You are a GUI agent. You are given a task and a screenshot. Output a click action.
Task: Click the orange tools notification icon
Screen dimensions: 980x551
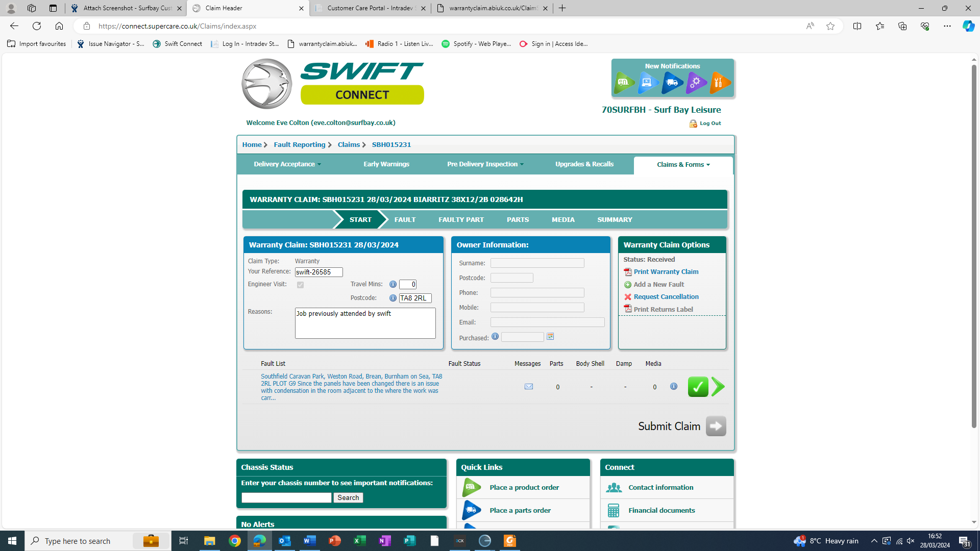click(x=720, y=83)
